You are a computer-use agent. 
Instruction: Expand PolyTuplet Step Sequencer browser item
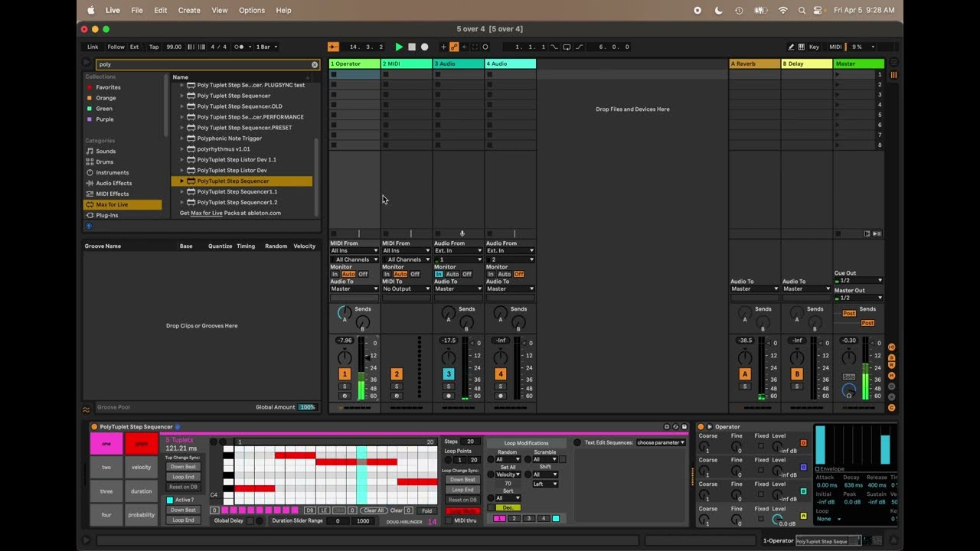pos(182,181)
